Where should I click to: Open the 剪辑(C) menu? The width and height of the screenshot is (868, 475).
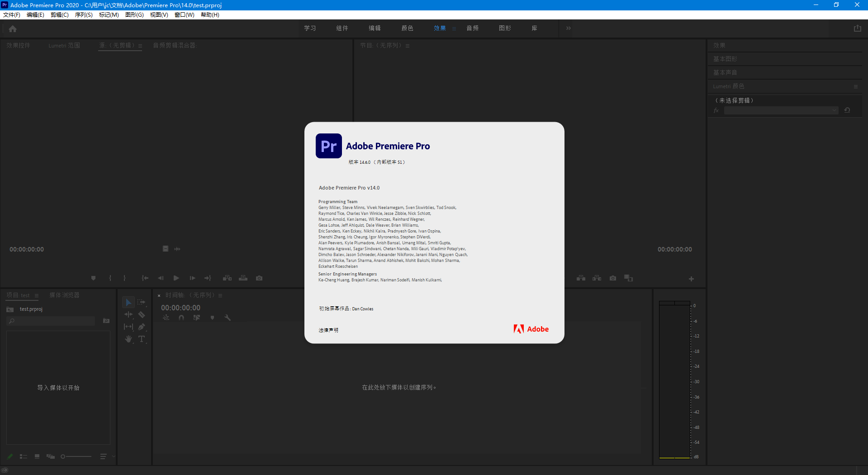coord(60,15)
